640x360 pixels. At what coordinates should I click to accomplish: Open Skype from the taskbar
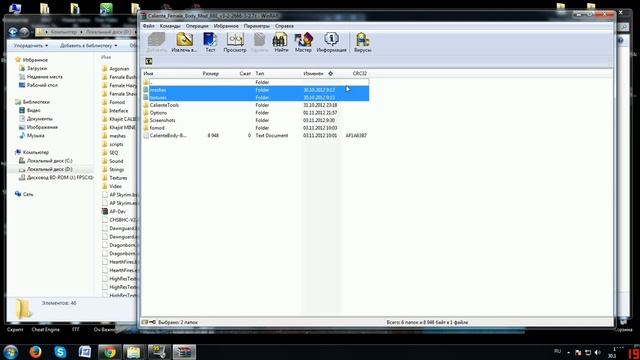(60, 352)
